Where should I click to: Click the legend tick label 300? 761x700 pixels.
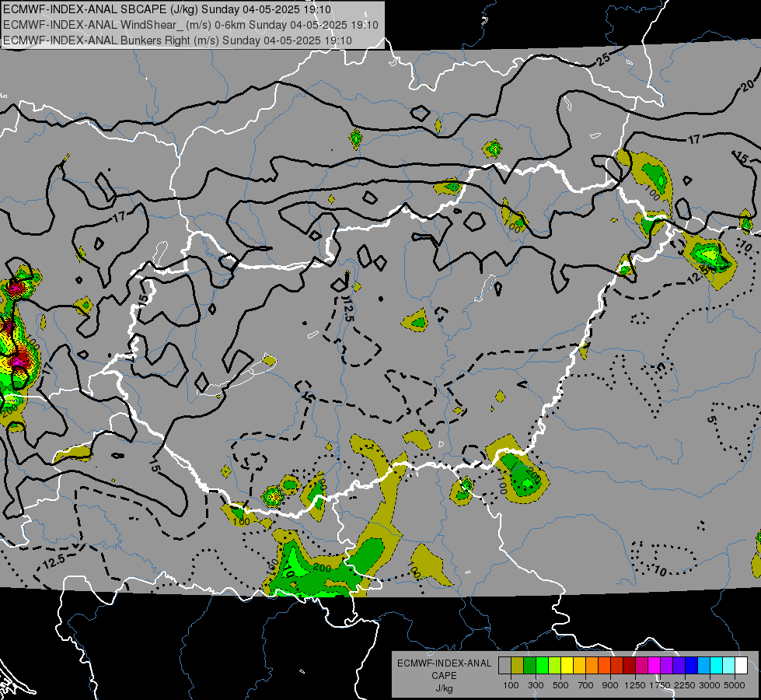pos(536,685)
